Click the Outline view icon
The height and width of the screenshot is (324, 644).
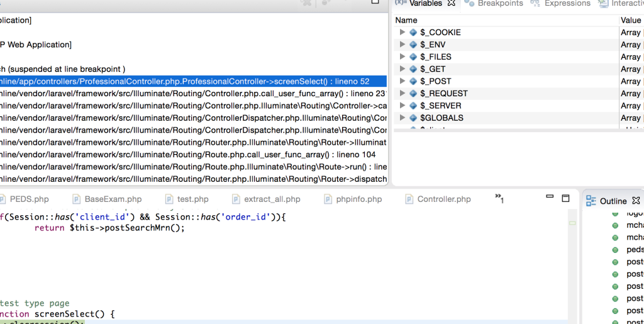(x=591, y=201)
